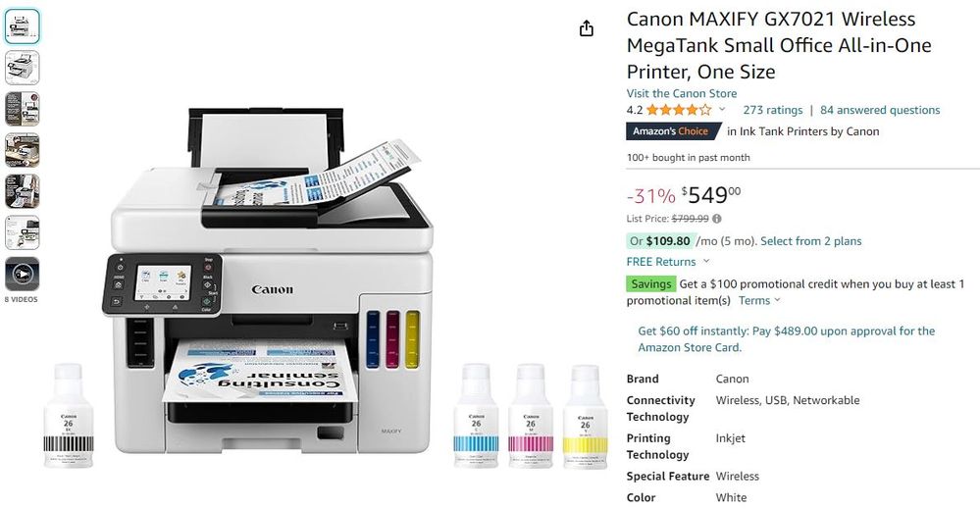980x509 pixels.
Task: Select the second product thumbnail
Action: (22, 68)
